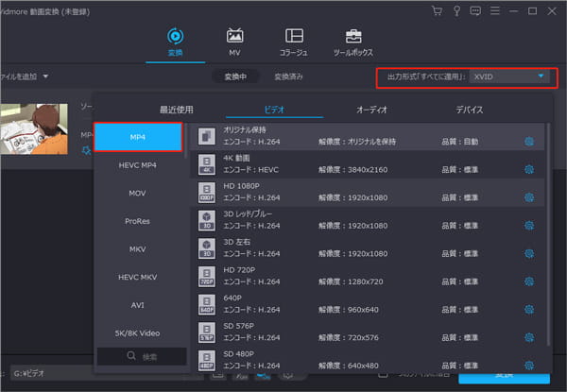This screenshot has width=567, height=392.
Task: Expand the 出力形式 XVID format dropdown
Action: tap(541, 76)
